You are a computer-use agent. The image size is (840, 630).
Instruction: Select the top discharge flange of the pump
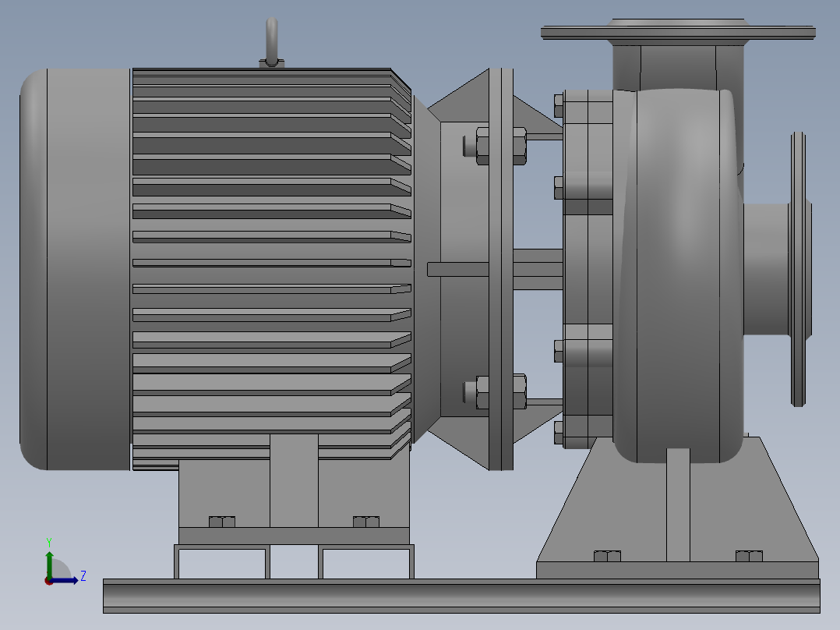678,33
